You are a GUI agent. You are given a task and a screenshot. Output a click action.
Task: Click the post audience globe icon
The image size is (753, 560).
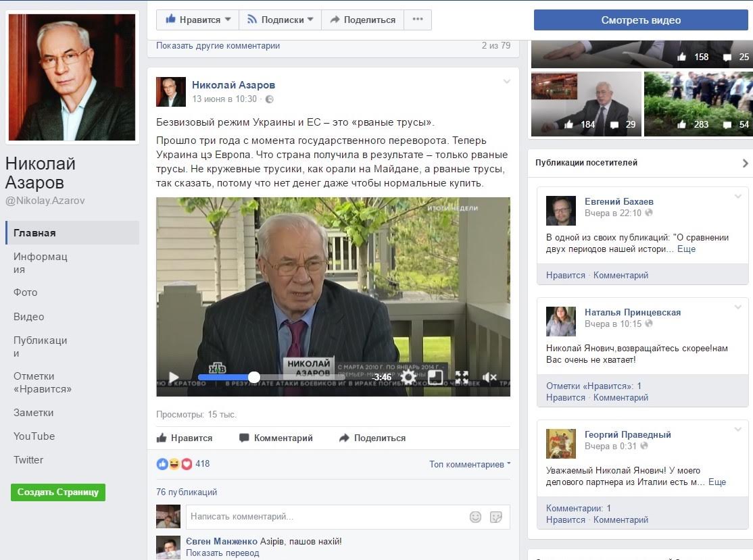coord(270,99)
